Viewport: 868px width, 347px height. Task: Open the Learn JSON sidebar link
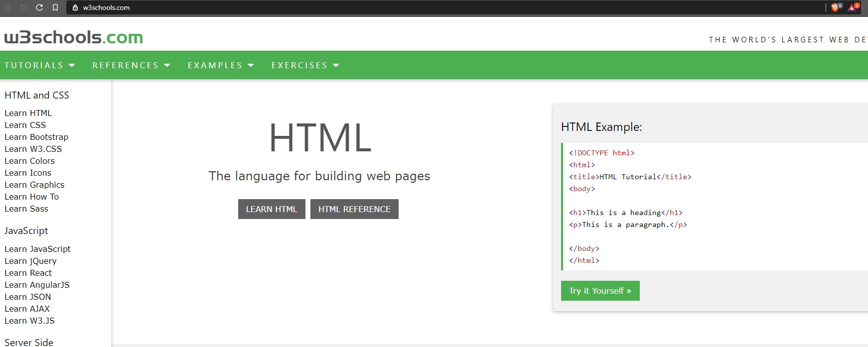(x=28, y=297)
